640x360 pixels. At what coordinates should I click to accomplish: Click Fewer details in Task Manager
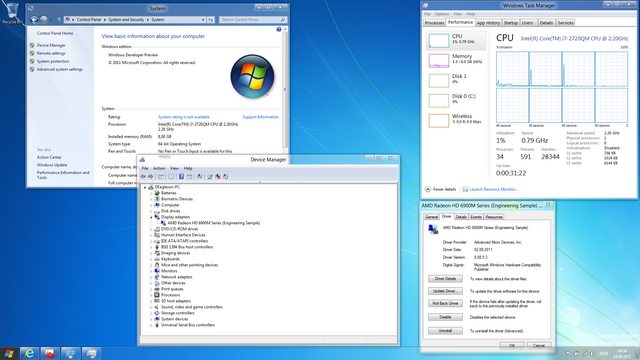[x=440, y=189]
